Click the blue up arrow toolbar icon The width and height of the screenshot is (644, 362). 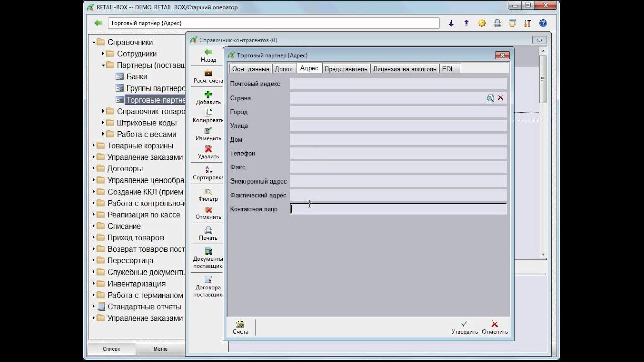[466, 23]
